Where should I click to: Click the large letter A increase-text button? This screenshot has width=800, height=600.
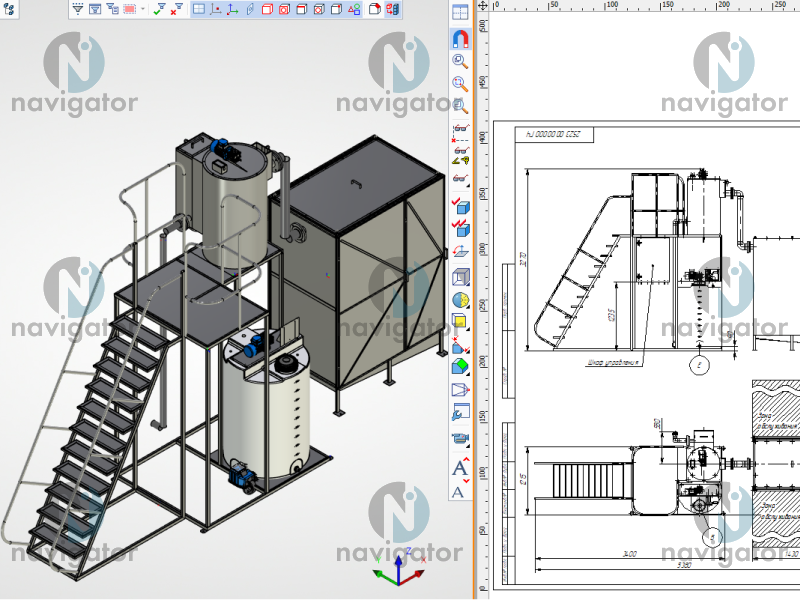(x=460, y=468)
